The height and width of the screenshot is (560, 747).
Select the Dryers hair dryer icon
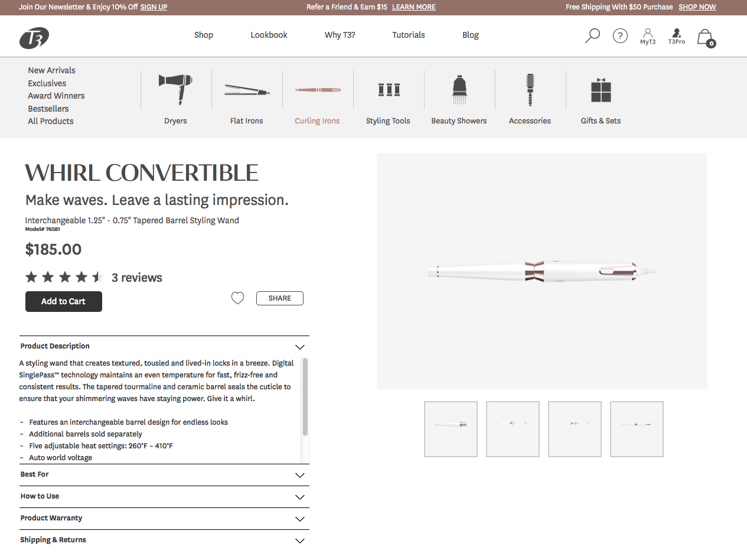[x=175, y=89]
